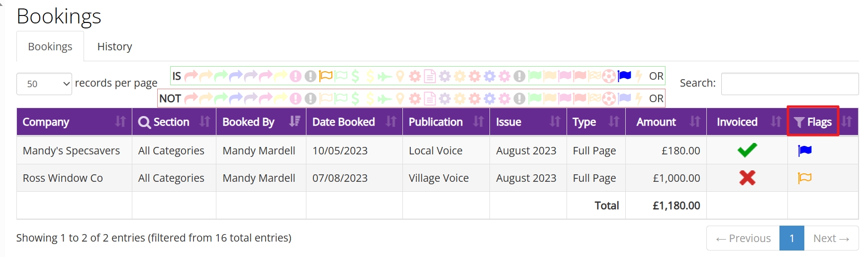Toggle green dollar sign in IS filter row
The height and width of the screenshot is (257, 868).
pos(355,76)
